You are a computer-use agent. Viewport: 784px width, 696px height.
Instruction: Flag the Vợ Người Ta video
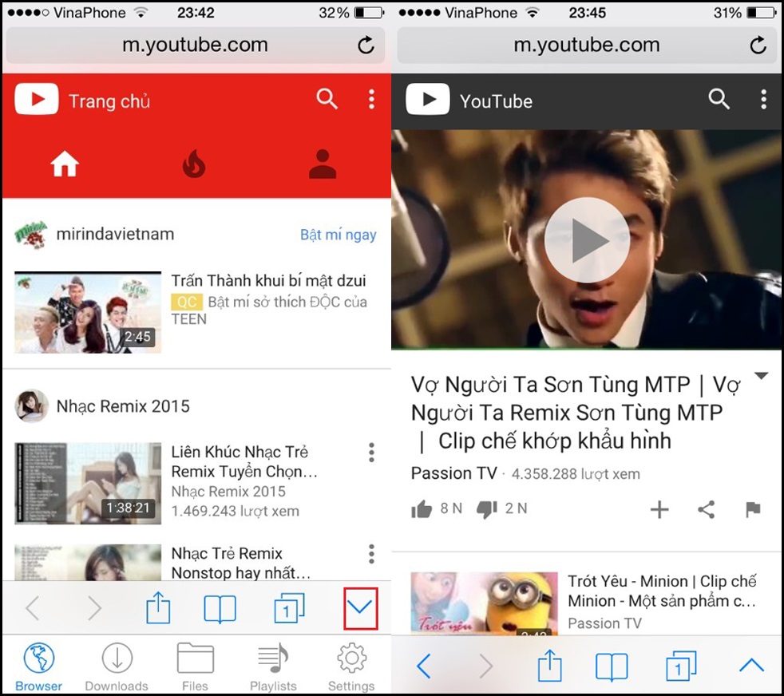click(753, 508)
